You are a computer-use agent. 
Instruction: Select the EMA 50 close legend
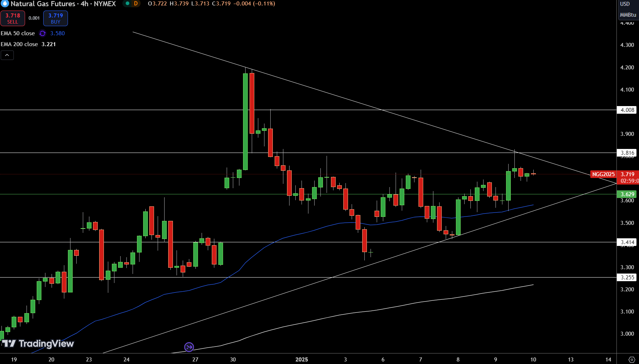(18, 33)
